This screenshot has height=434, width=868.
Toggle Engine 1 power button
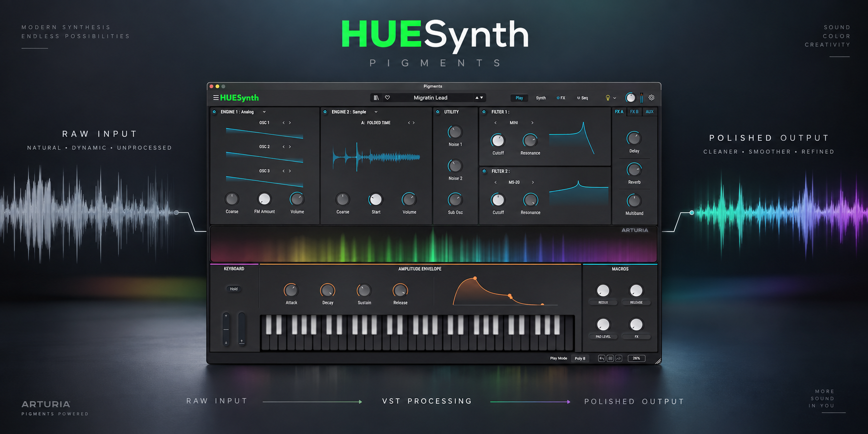(214, 112)
